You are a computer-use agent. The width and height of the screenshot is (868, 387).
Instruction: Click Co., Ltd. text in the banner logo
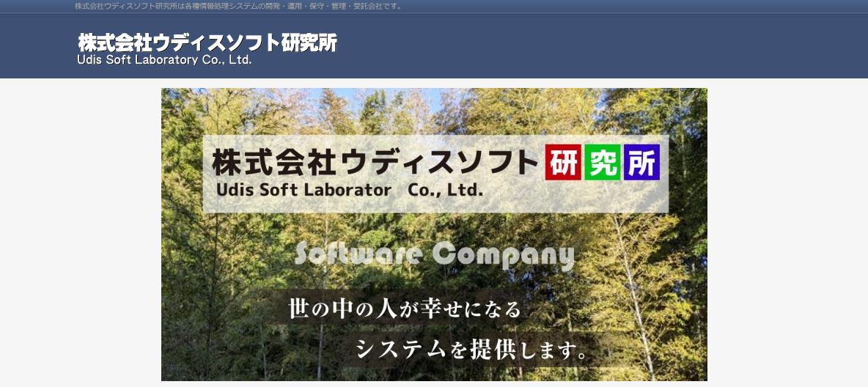[x=445, y=191]
